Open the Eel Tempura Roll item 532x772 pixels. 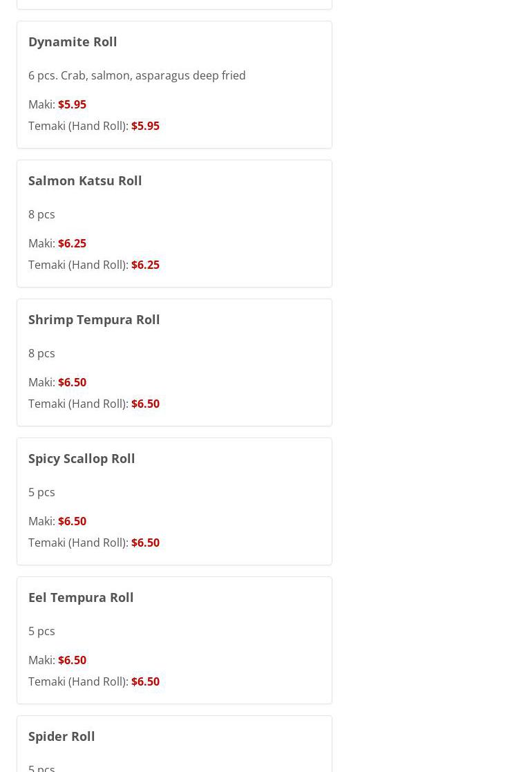point(82,597)
